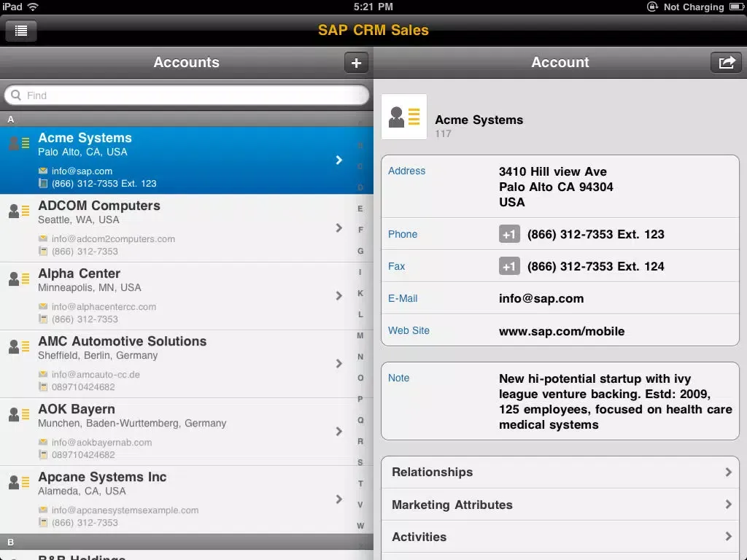Click AMC Automotive Solutions contact icon

tap(19, 346)
